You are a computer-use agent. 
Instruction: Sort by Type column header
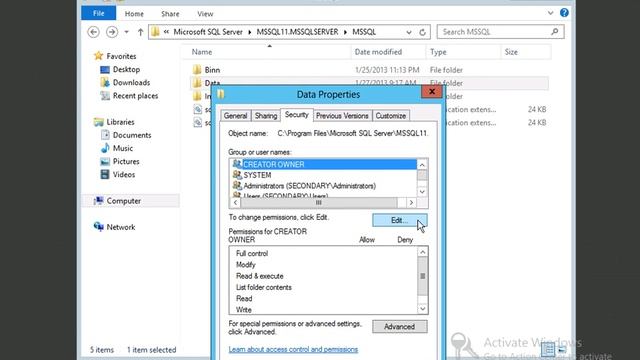438,52
